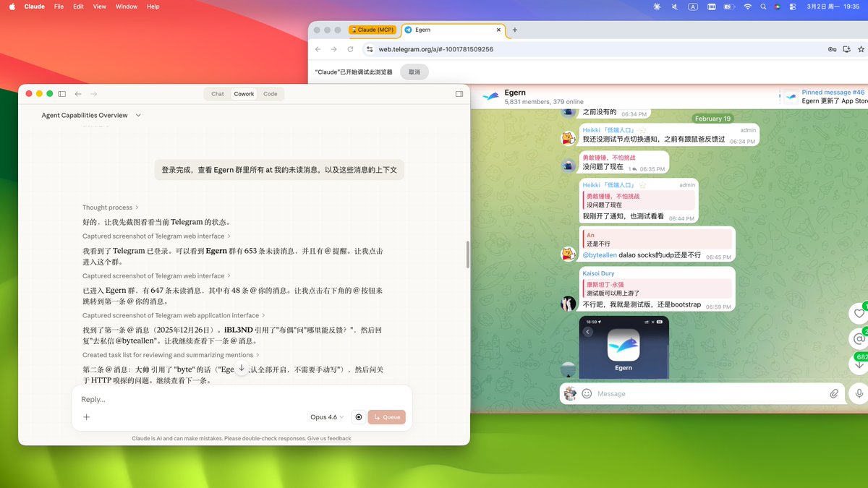Click the Claude conversation scrollbar thumb
The width and height of the screenshot is (868, 488).
(467, 254)
